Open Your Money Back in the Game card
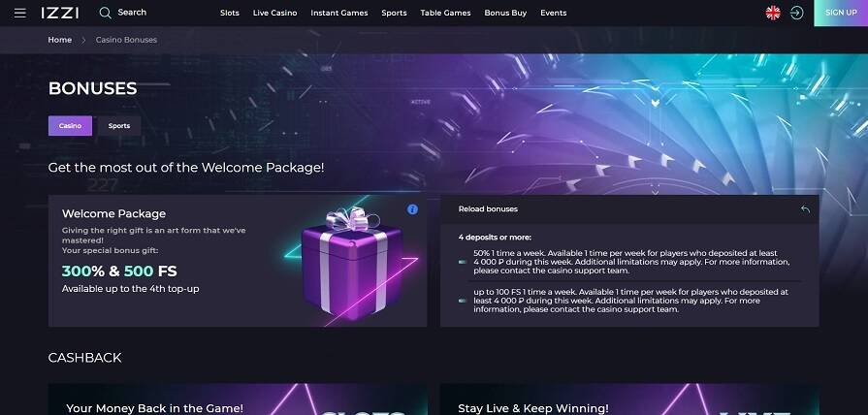 (238, 399)
